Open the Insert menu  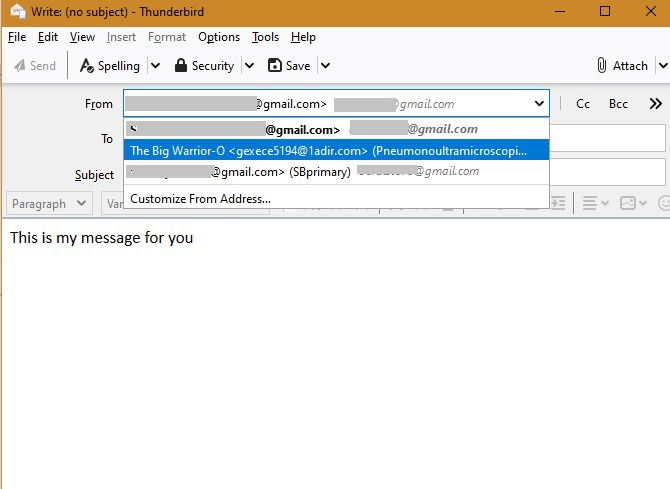[121, 37]
